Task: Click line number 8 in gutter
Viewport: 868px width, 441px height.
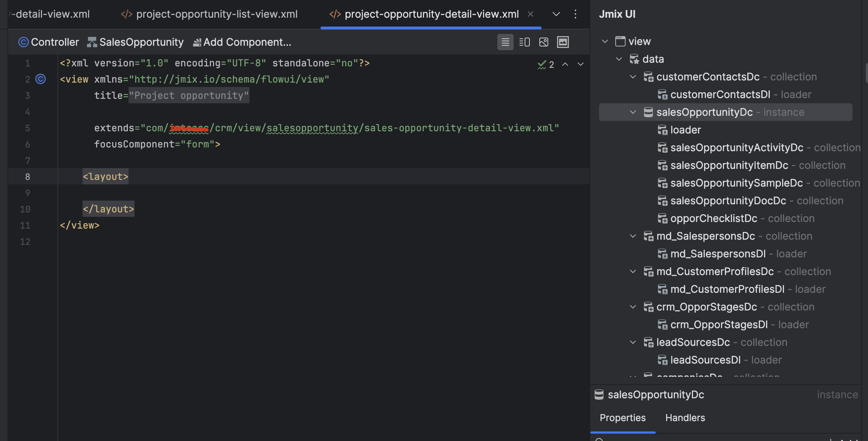Action: click(x=28, y=177)
